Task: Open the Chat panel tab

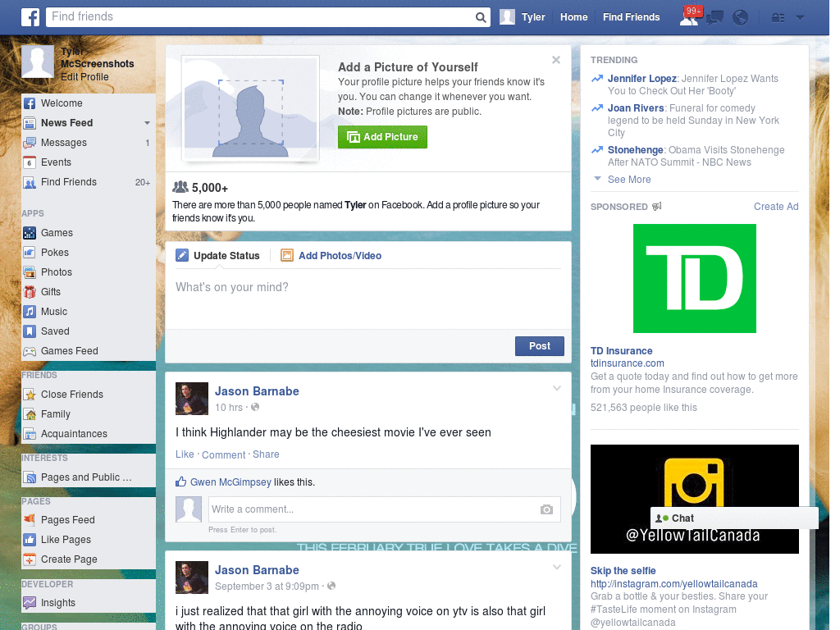Action: [734, 518]
